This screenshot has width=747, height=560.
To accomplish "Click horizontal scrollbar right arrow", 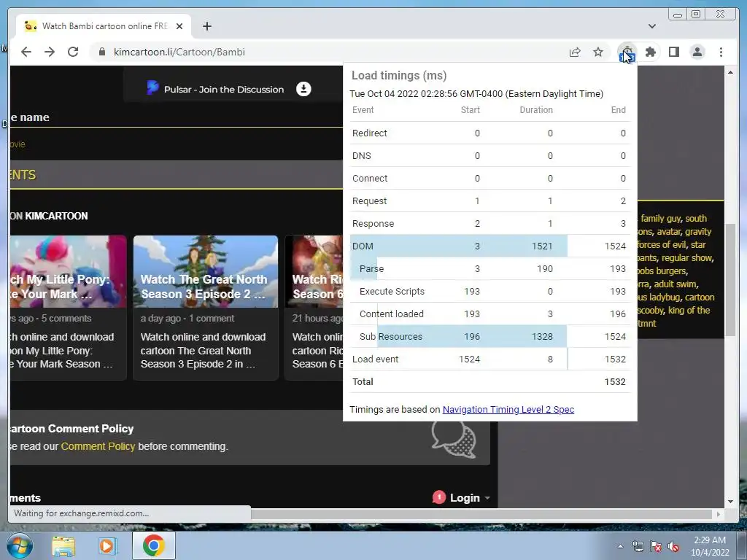I will click(x=719, y=514).
